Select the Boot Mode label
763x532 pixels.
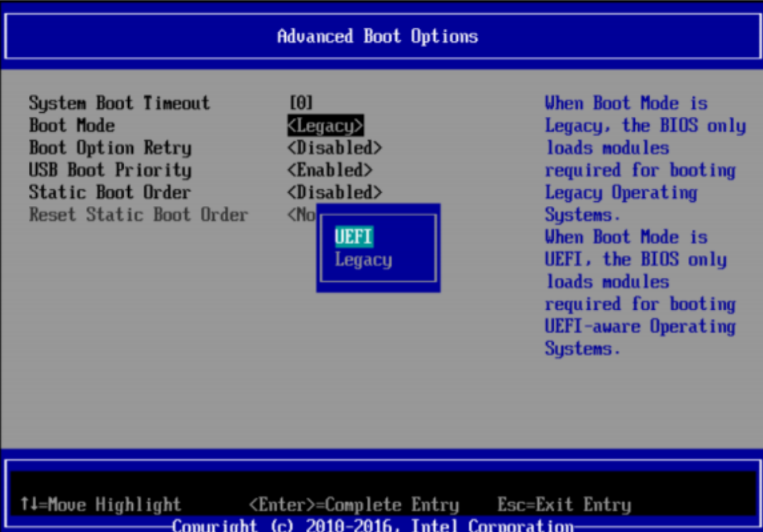click(x=72, y=125)
